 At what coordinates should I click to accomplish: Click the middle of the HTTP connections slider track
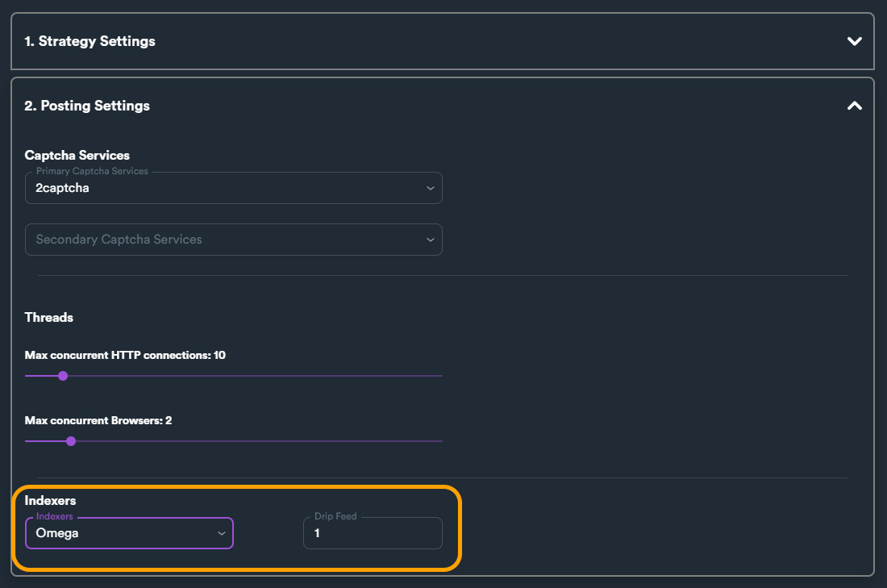click(x=234, y=376)
